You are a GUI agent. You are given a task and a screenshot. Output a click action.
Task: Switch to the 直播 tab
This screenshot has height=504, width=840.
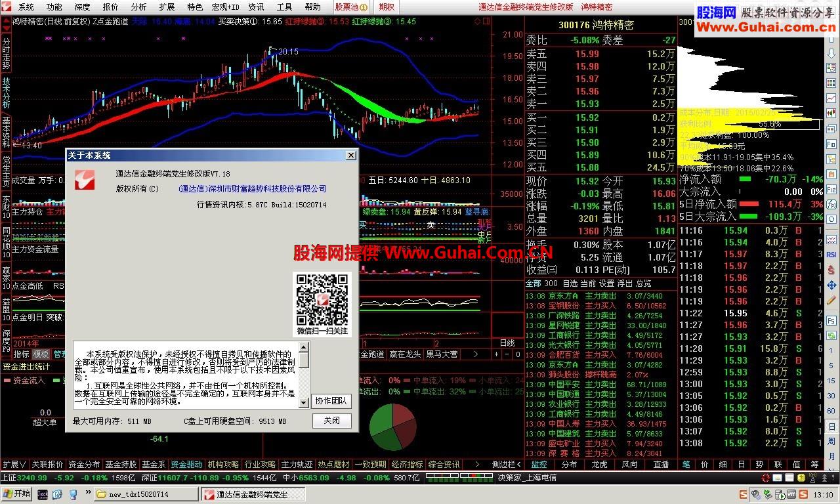click(x=661, y=464)
